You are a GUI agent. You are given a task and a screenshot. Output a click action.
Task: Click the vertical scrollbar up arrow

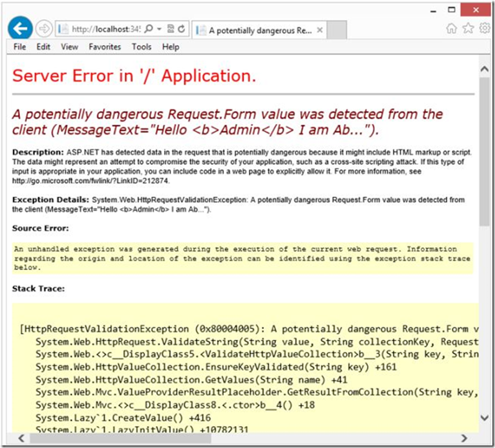point(484,69)
